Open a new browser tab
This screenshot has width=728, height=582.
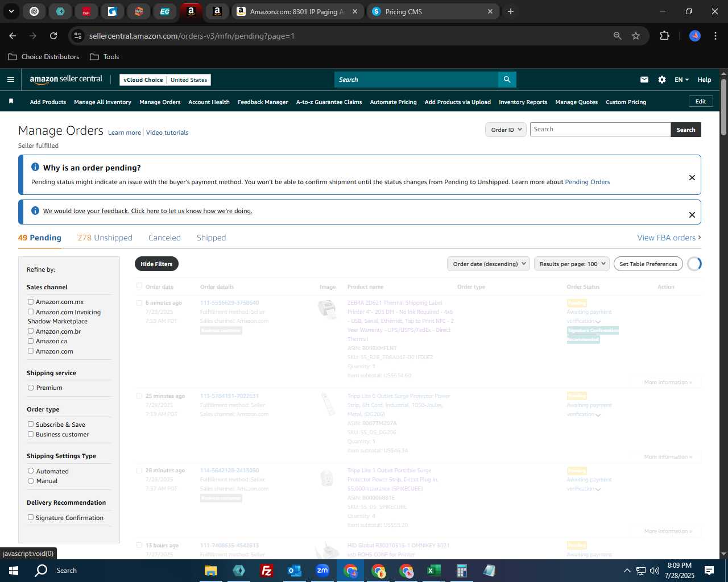[511, 11]
